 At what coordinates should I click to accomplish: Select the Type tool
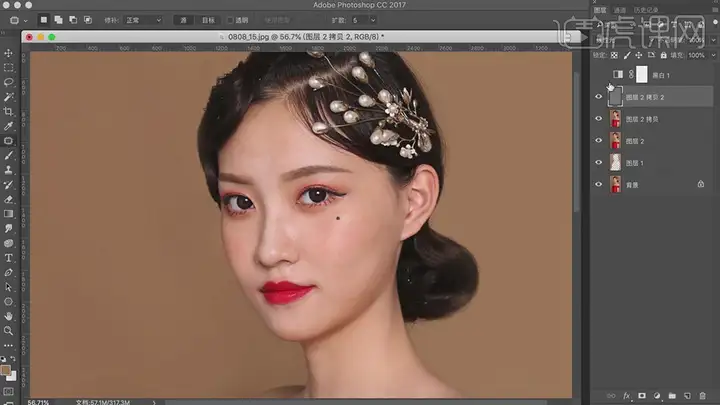(8, 258)
